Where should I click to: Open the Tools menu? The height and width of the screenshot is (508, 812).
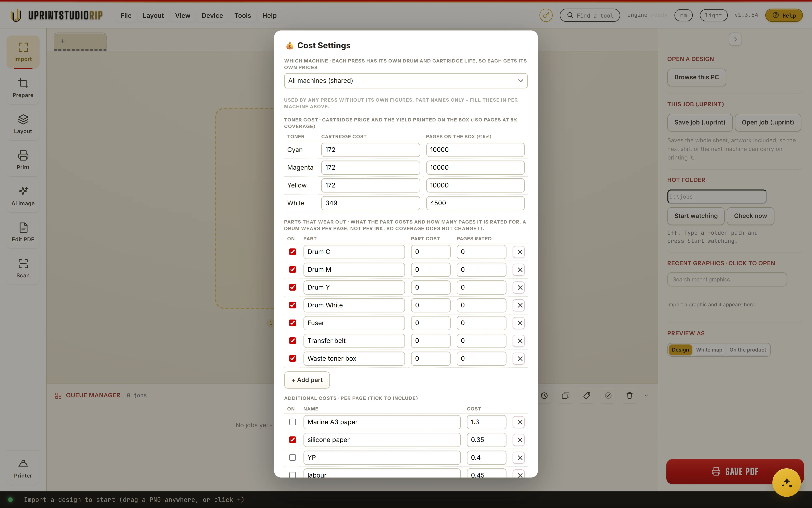tap(243, 15)
